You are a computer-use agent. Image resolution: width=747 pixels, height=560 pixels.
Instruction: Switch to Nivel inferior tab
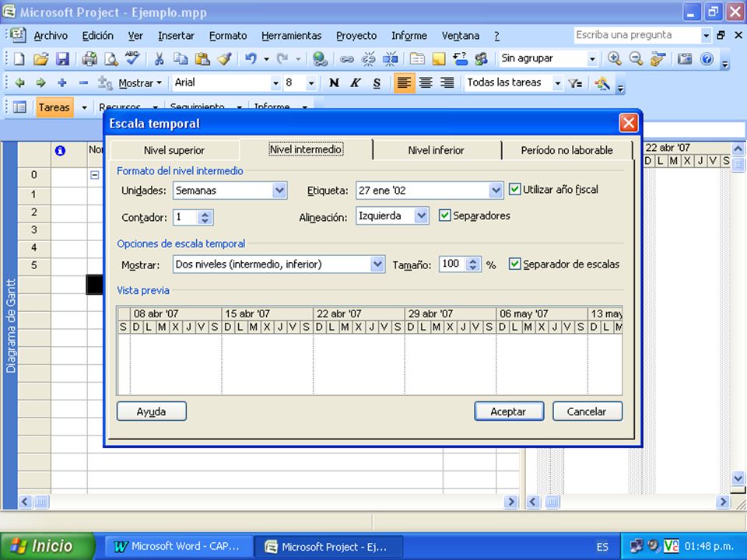click(436, 150)
